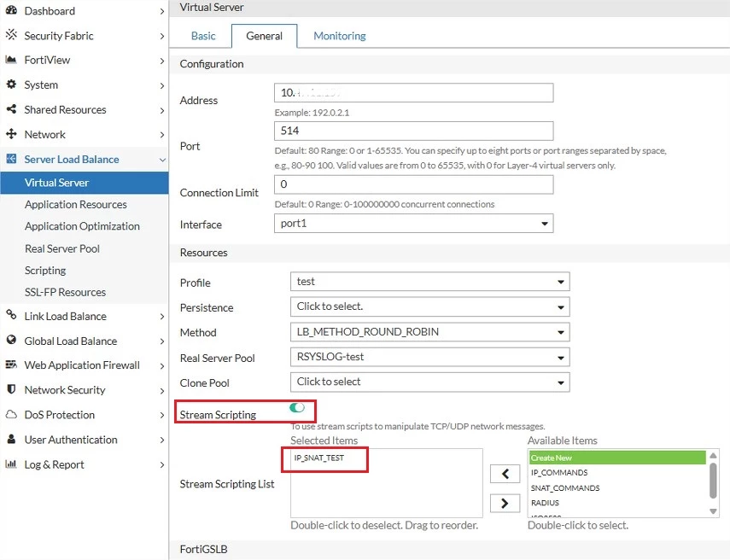Screen dimensions: 730x560
Task: Click the Shared Resources share icon
Action: [11, 109]
